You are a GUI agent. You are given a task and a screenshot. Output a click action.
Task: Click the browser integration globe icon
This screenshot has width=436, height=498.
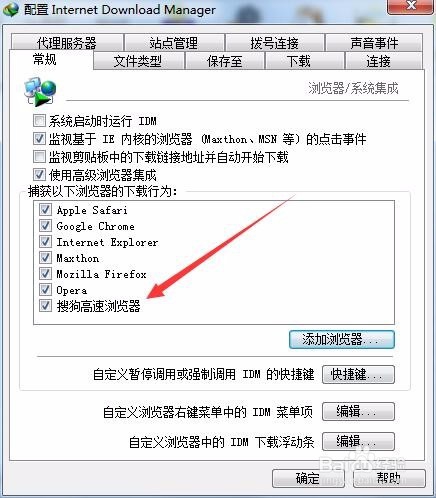(40, 91)
